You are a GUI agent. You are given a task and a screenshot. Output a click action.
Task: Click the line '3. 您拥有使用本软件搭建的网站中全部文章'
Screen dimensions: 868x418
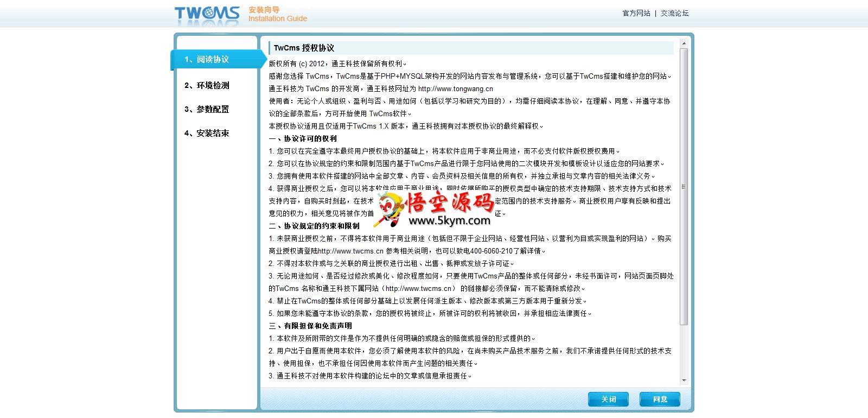[x=462, y=176]
